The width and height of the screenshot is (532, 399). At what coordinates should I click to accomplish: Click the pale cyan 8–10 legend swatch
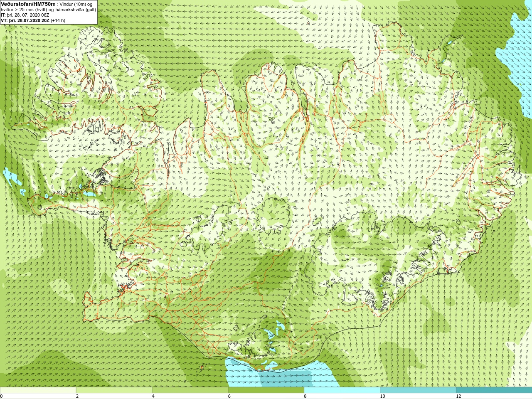coord(342,390)
